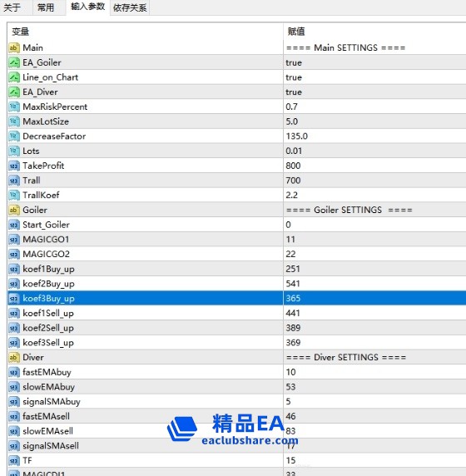Switch to the 常用 tab

click(x=46, y=7)
